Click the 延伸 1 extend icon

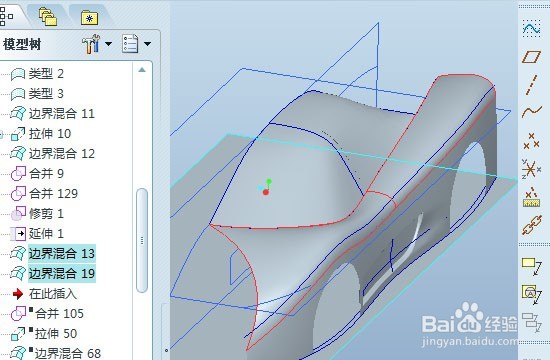pyautogui.click(x=18, y=234)
